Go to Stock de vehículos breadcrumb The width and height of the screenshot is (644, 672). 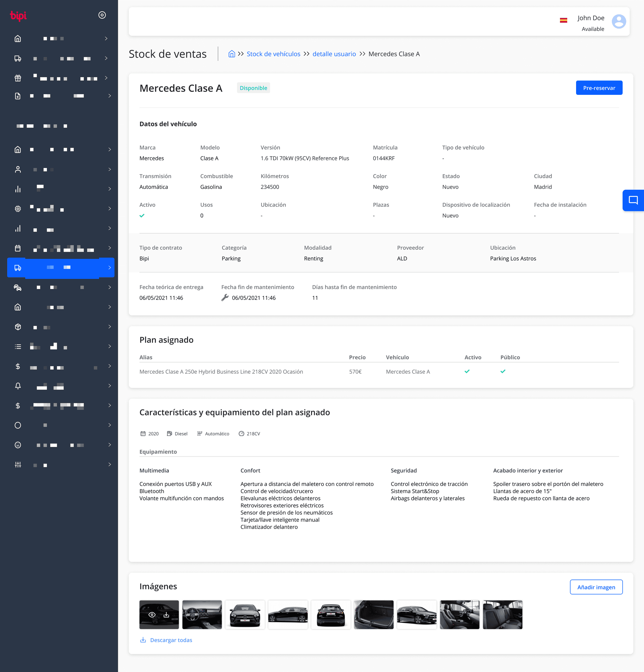coord(273,54)
